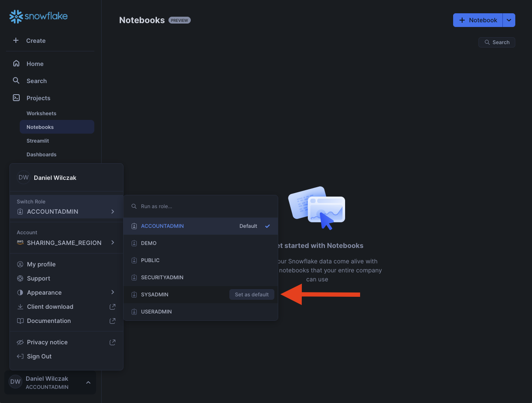Screen dimensions: 532x403
Task: Select the PUBLIC role
Action: (201, 260)
